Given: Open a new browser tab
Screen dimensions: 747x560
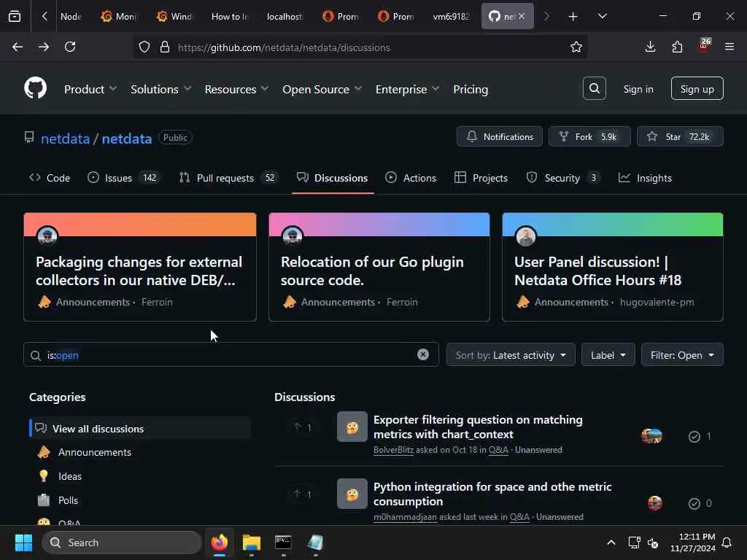Looking at the screenshot, I should 573,16.
